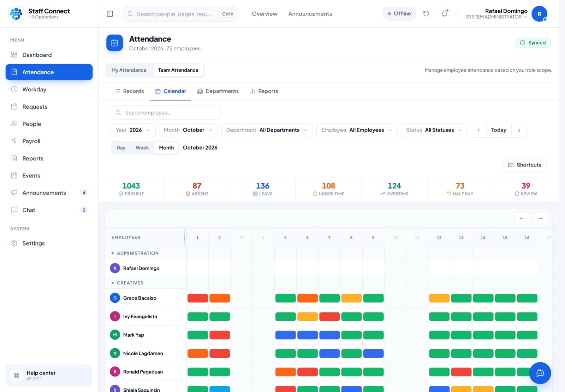Viewport: 565px width, 392px height.
Task: Toggle the sidebar collapse icon
Action: pyautogui.click(x=110, y=14)
